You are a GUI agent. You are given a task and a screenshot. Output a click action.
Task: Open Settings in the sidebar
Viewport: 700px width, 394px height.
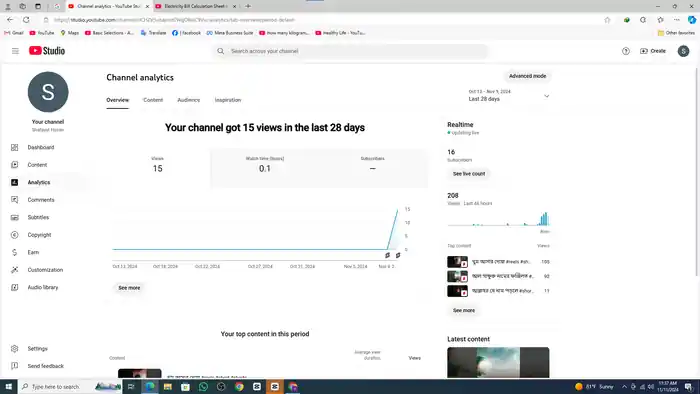[x=38, y=348]
